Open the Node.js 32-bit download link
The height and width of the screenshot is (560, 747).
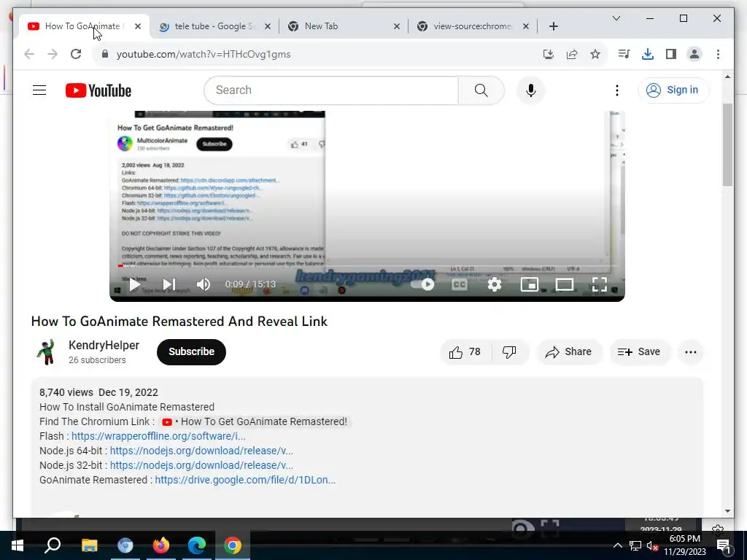coord(201,465)
